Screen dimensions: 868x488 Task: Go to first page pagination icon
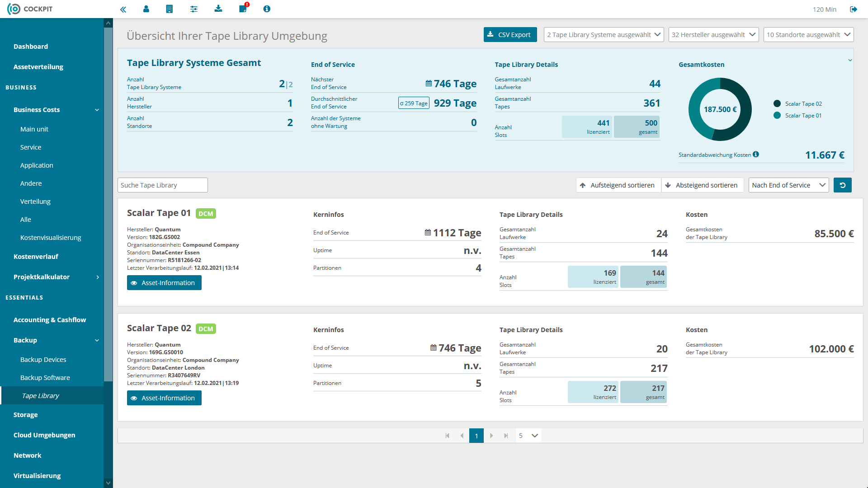[448, 436]
